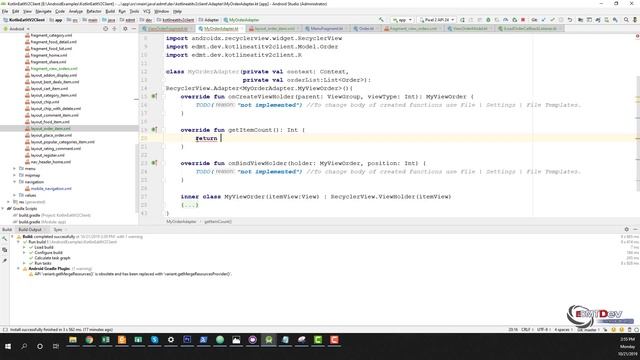Click the Build panel hammer icon
The image size is (640, 360).
[x=4, y=239]
